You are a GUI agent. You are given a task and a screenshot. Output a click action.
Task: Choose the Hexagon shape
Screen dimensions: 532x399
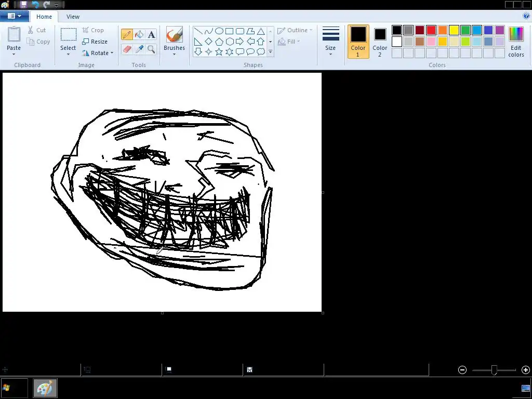click(229, 42)
